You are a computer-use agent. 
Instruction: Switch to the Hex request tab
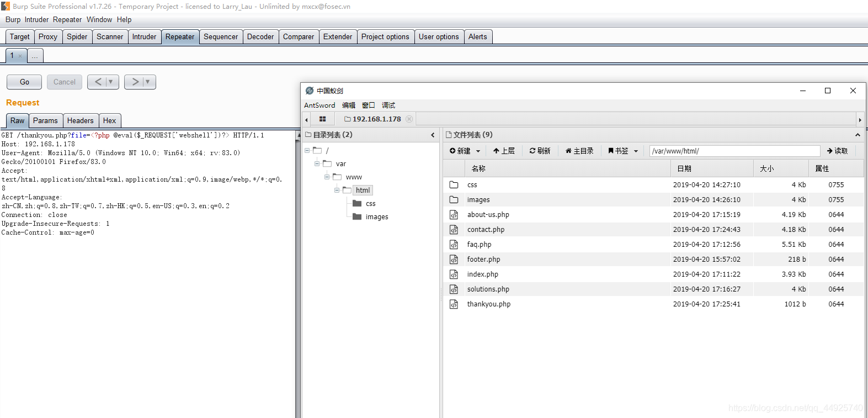(110, 121)
